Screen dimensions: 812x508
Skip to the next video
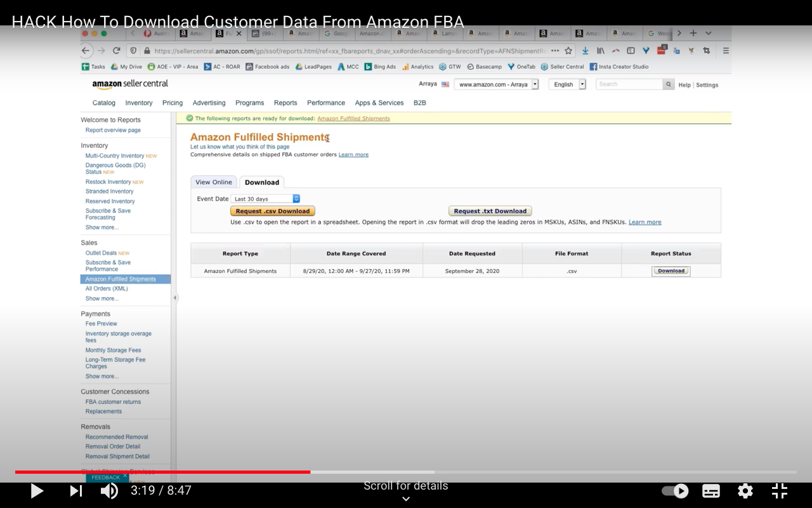coord(75,491)
